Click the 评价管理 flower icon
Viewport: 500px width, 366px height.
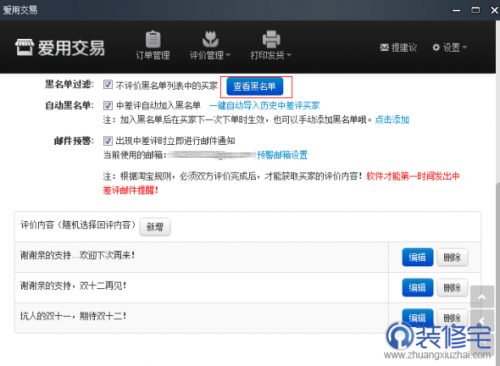click(x=210, y=39)
